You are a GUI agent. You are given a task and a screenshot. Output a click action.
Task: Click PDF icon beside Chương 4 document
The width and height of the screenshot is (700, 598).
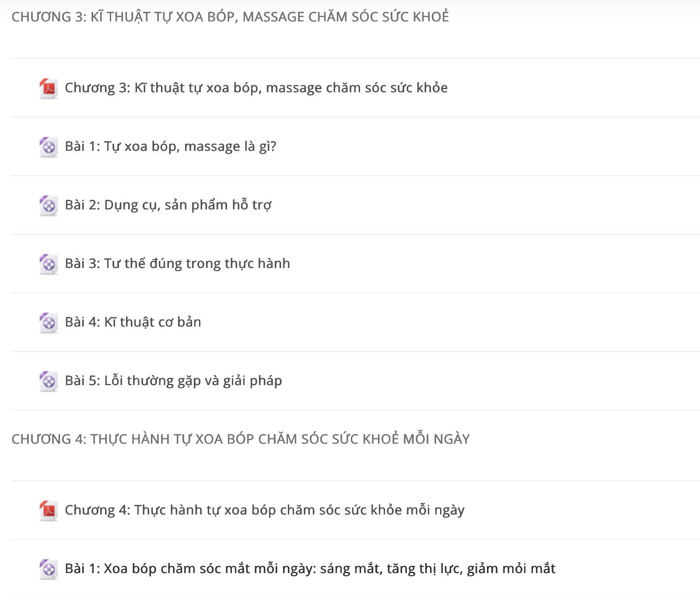(x=49, y=511)
